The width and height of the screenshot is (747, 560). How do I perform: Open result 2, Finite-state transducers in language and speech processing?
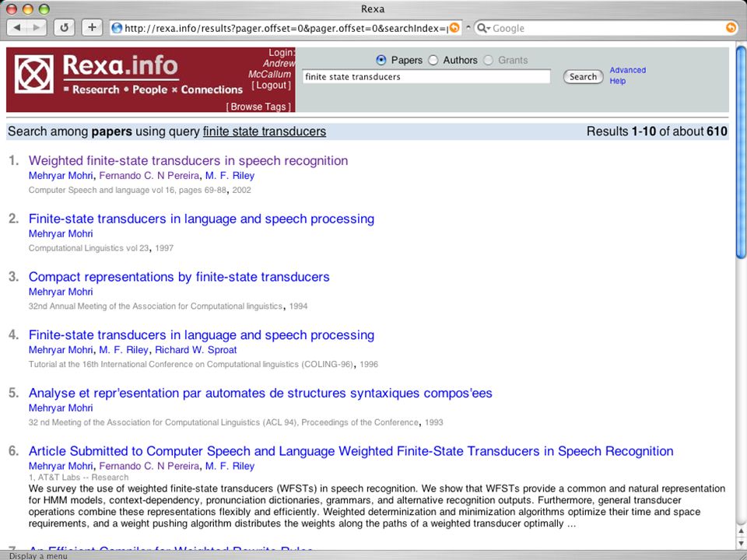(202, 219)
